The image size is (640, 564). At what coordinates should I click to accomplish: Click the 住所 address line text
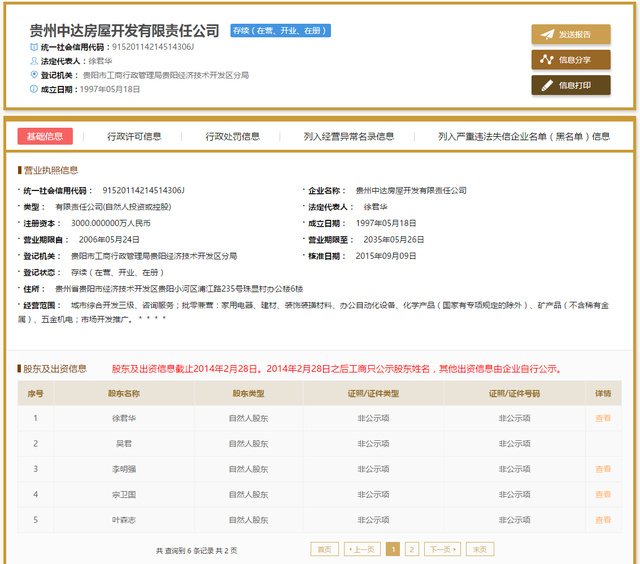[179, 289]
